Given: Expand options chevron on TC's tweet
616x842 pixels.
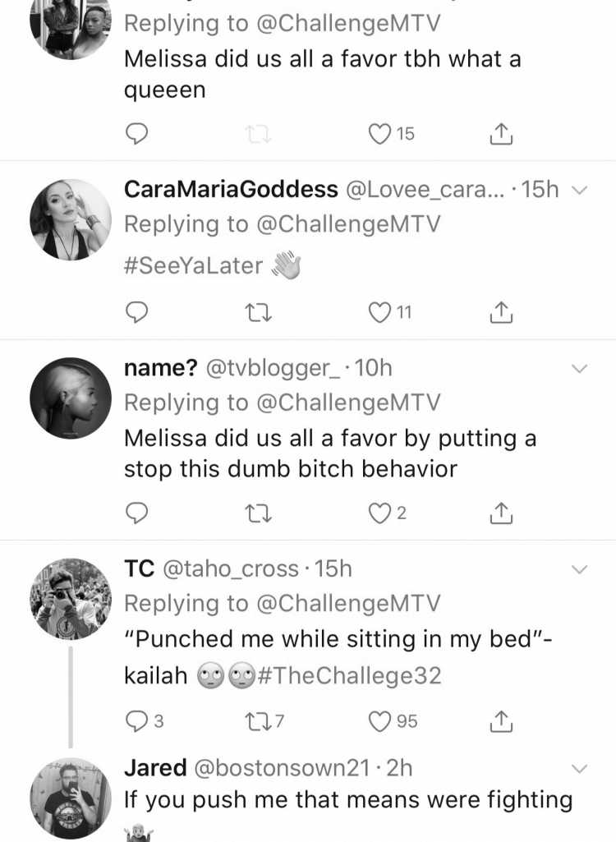Looking at the screenshot, I should 580,569.
